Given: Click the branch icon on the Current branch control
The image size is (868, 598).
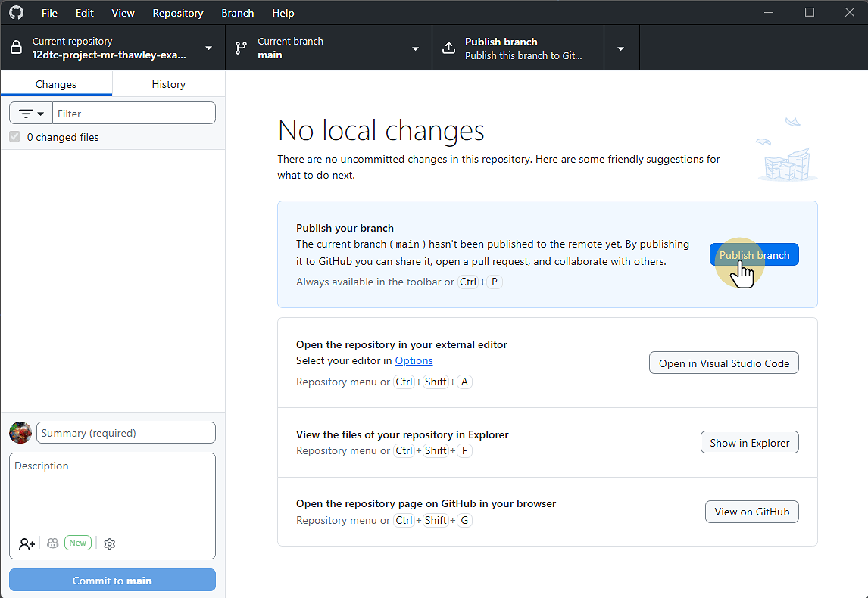Looking at the screenshot, I should click(x=242, y=47).
